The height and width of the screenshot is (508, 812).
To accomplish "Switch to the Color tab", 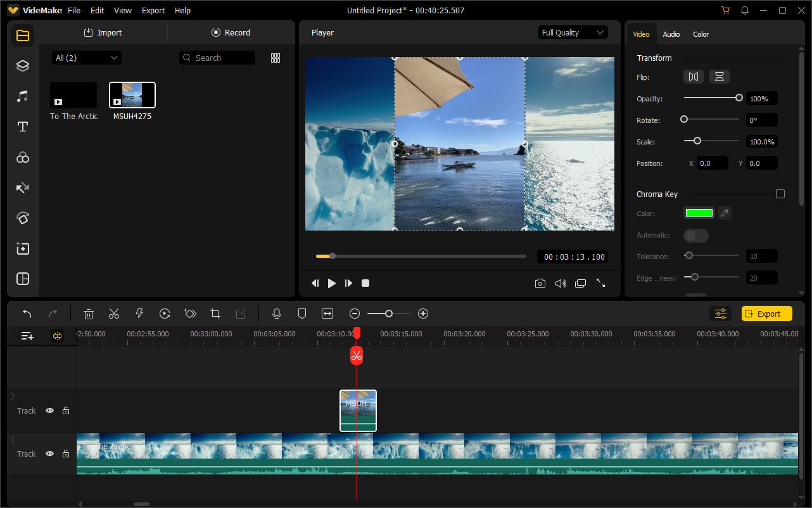I will coord(701,34).
